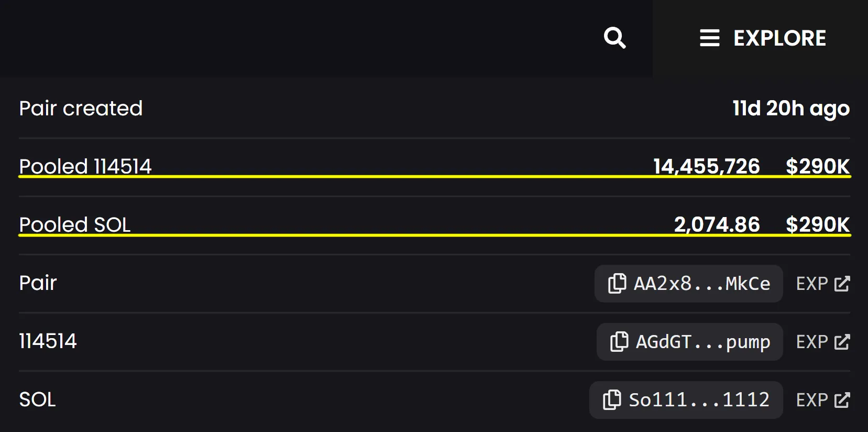This screenshot has width=868, height=432.
Task: Click the 14,455,726 pooled amount
Action: (706, 166)
